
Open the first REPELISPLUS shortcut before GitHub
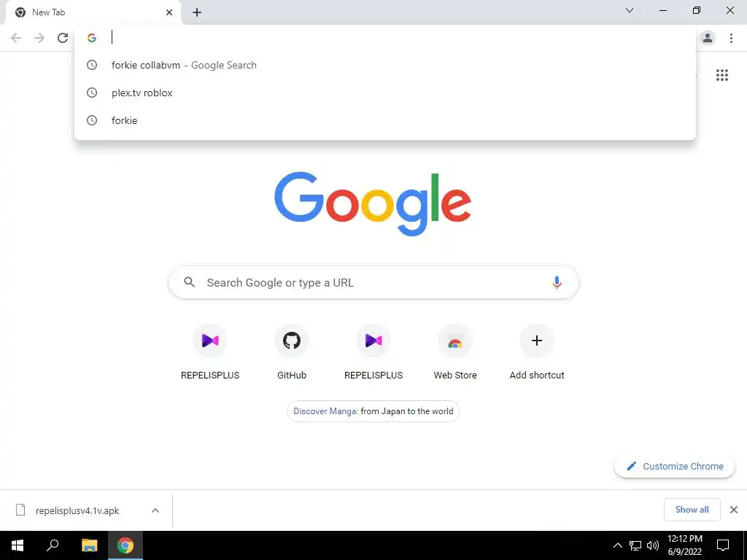[x=210, y=352]
